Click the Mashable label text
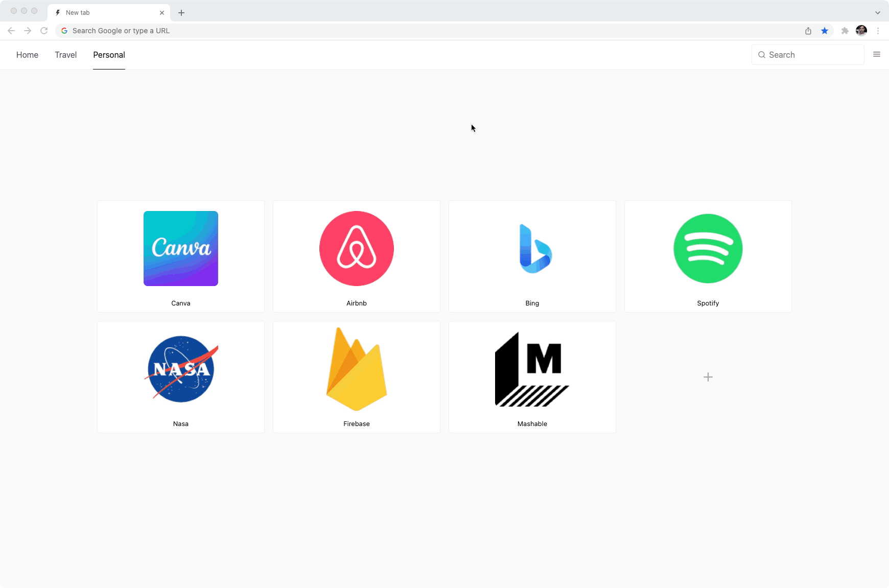 (x=532, y=424)
